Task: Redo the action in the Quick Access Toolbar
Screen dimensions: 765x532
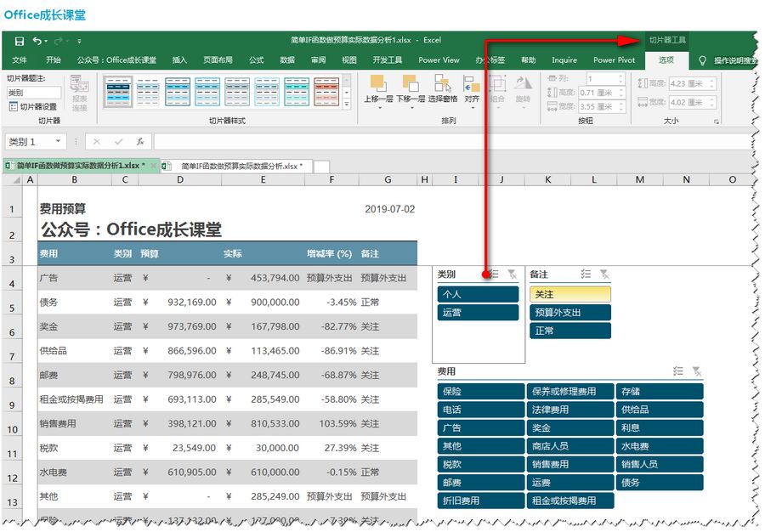Action: pos(59,41)
